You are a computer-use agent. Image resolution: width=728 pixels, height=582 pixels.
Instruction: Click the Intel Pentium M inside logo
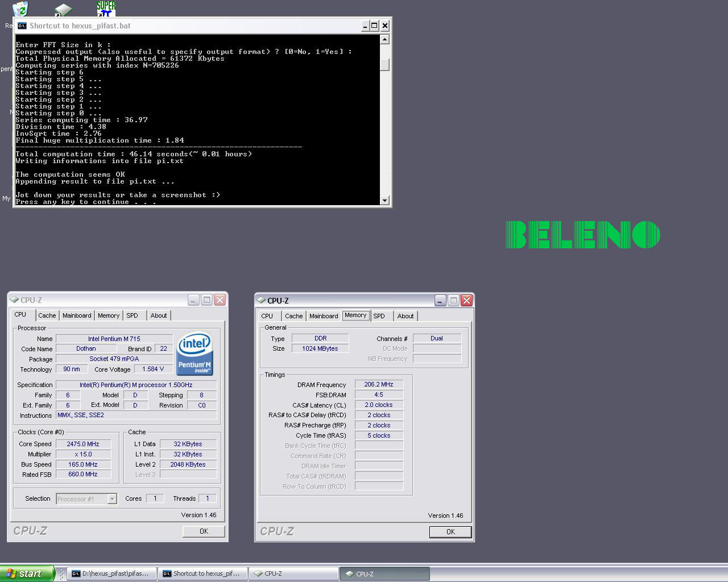pos(195,354)
